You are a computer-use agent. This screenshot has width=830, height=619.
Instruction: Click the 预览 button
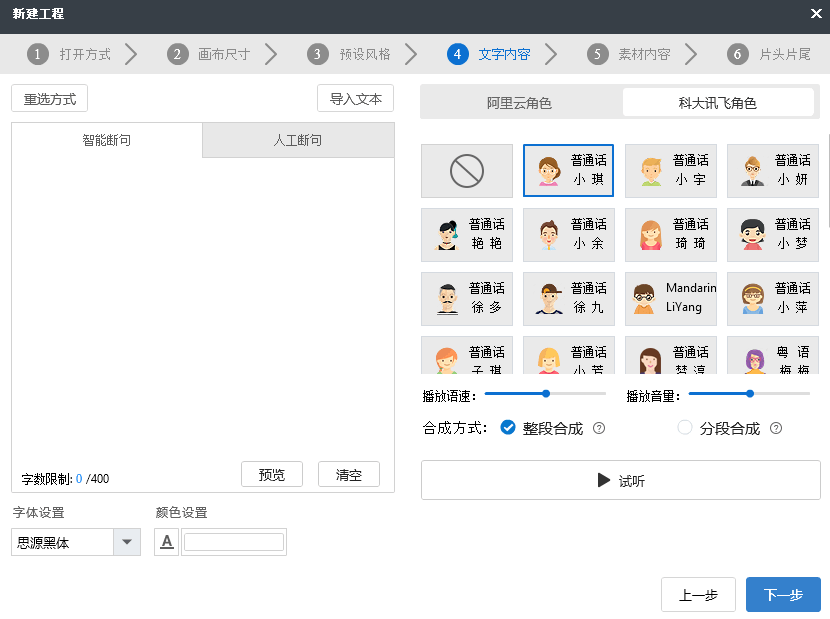272,474
